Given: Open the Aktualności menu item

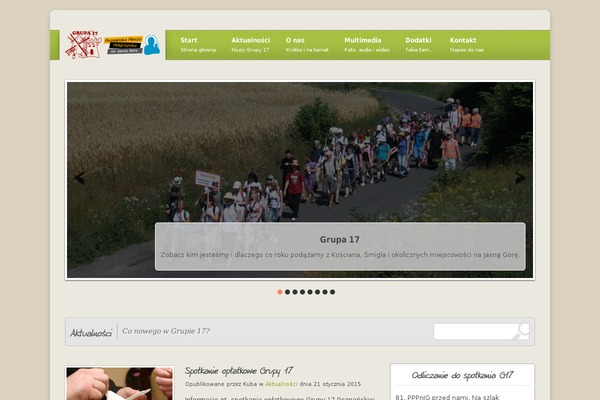Looking at the screenshot, I should click(250, 45).
